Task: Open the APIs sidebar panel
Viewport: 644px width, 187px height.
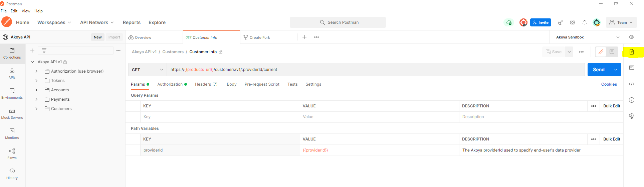Action: tap(12, 73)
